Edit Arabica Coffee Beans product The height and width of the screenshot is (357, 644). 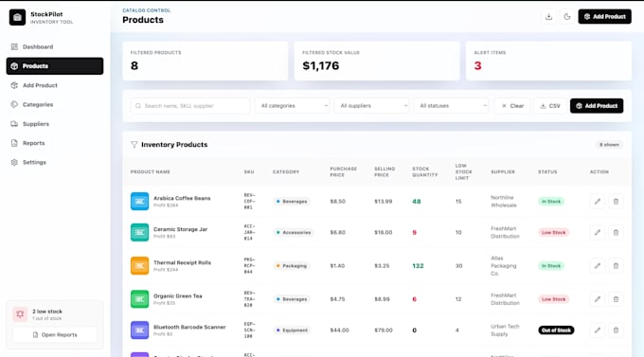(598, 202)
